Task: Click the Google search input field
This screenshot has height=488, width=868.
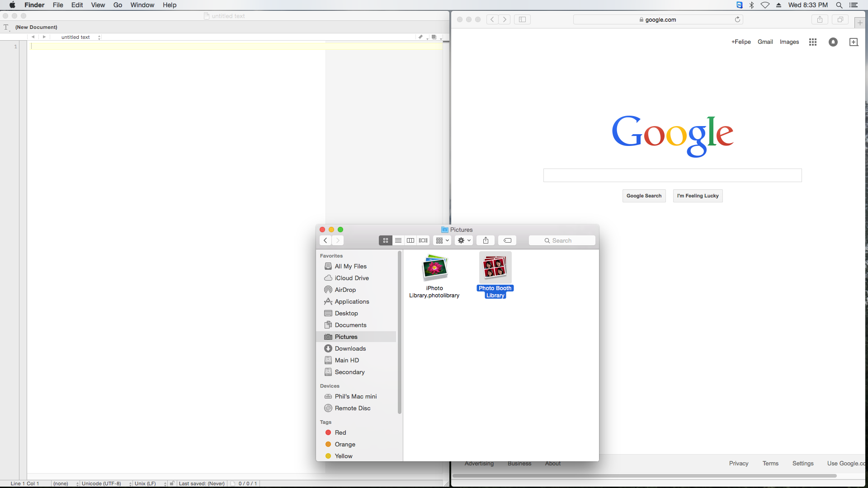Action: coord(672,175)
